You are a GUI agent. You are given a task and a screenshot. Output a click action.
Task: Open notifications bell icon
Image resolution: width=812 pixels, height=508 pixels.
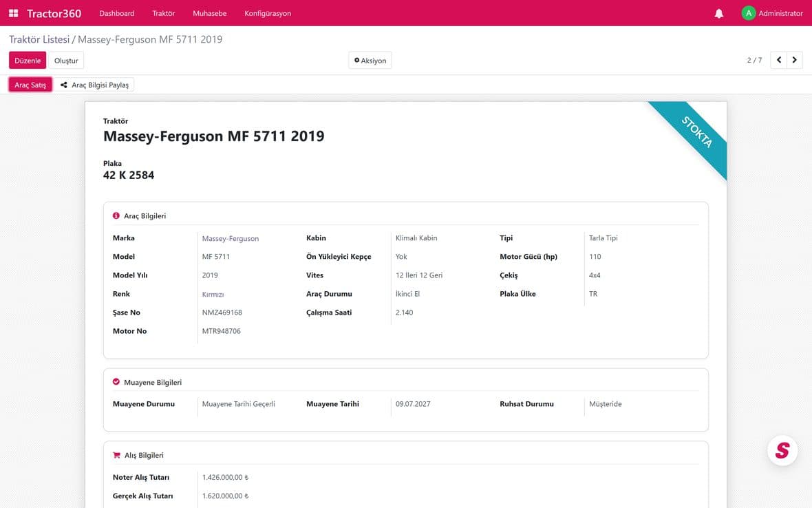coord(719,14)
